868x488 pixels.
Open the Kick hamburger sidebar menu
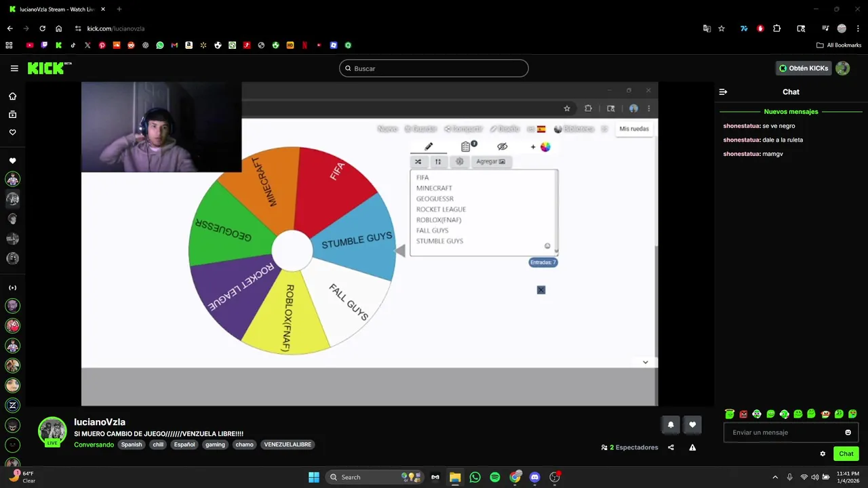(14, 68)
